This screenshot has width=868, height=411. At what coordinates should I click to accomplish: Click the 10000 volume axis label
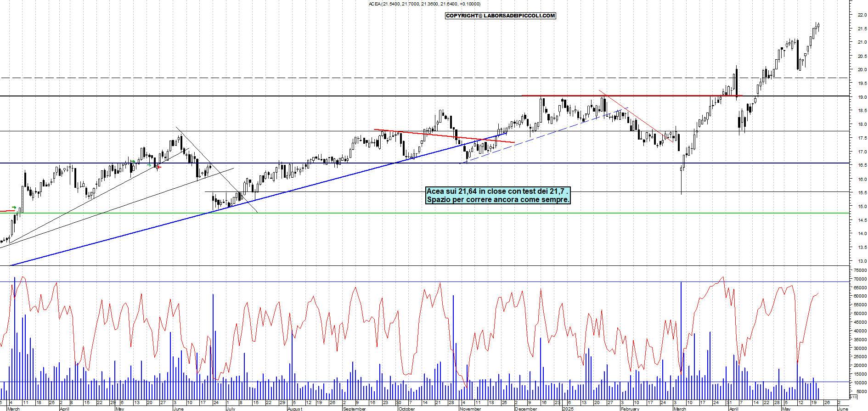(860, 383)
